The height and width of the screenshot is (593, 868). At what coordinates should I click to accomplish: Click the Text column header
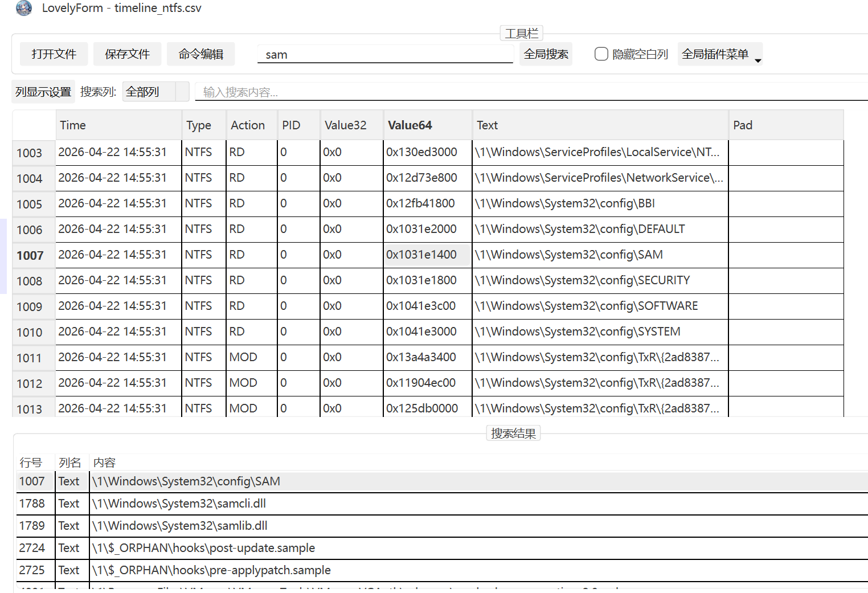pos(600,125)
